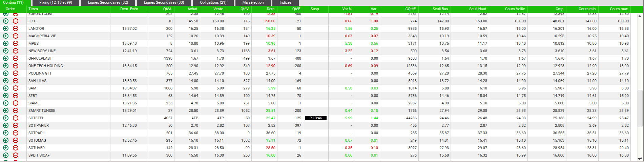Click the 150.00 Dern price of I.C.F.
This screenshot has height=162, width=644.
click(x=270, y=21)
